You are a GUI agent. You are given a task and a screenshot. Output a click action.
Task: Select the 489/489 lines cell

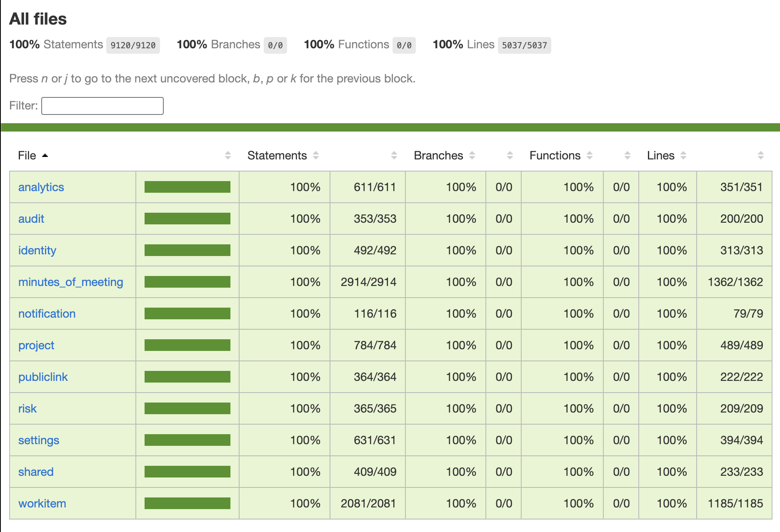click(735, 346)
